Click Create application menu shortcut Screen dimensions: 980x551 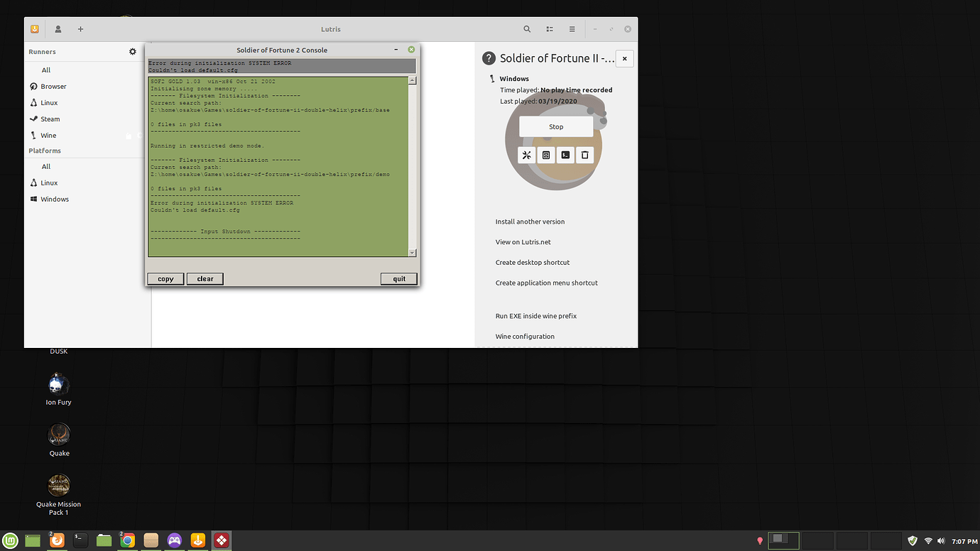click(546, 283)
